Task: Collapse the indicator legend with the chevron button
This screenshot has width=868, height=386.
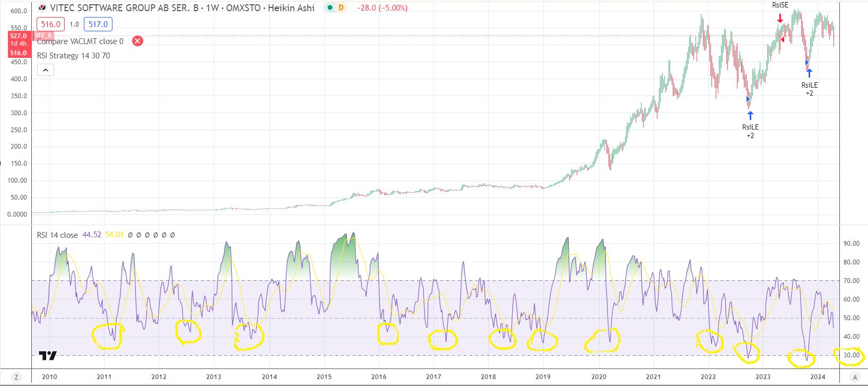Action: click(46, 70)
